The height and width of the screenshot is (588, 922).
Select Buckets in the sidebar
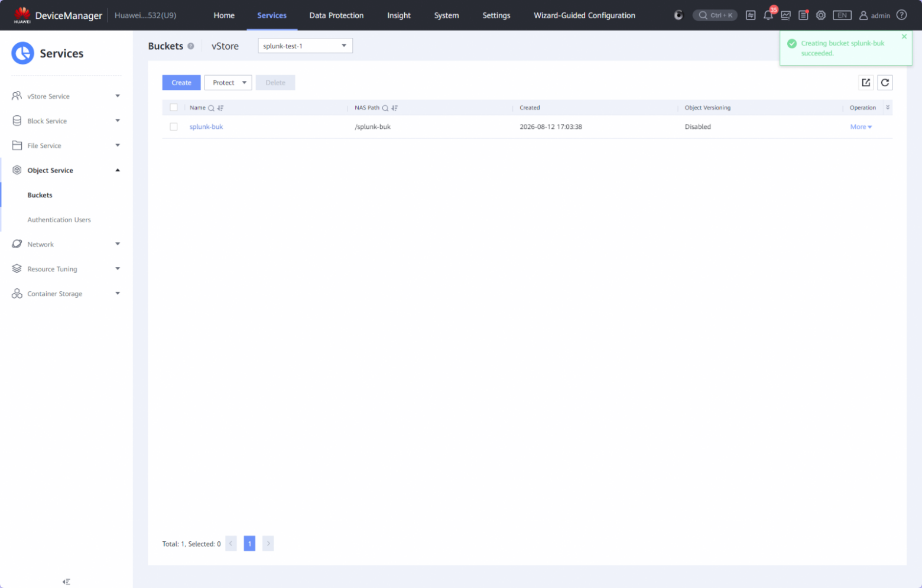point(40,195)
